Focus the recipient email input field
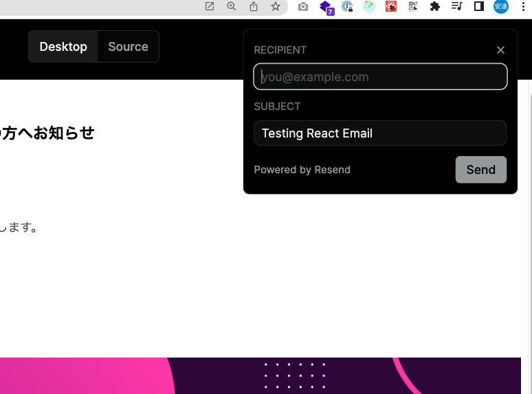The image size is (532, 394). (x=380, y=77)
